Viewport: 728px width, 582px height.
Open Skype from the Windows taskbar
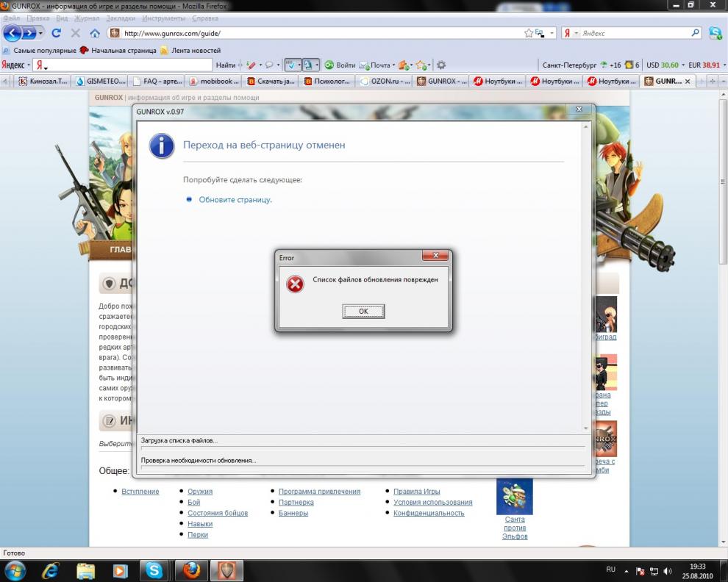[154, 570]
